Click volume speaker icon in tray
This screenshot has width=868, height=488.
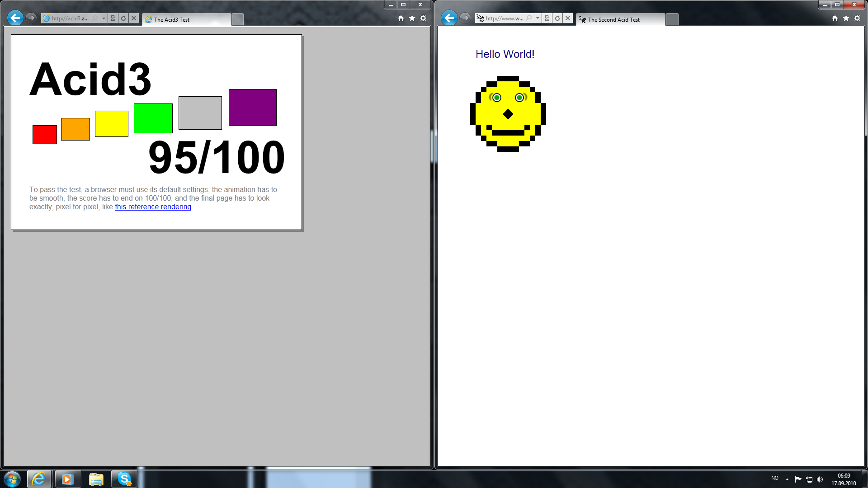coord(820,479)
